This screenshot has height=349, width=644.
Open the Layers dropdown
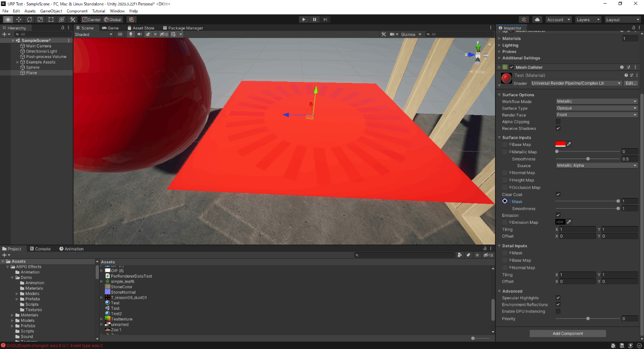(x=588, y=20)
